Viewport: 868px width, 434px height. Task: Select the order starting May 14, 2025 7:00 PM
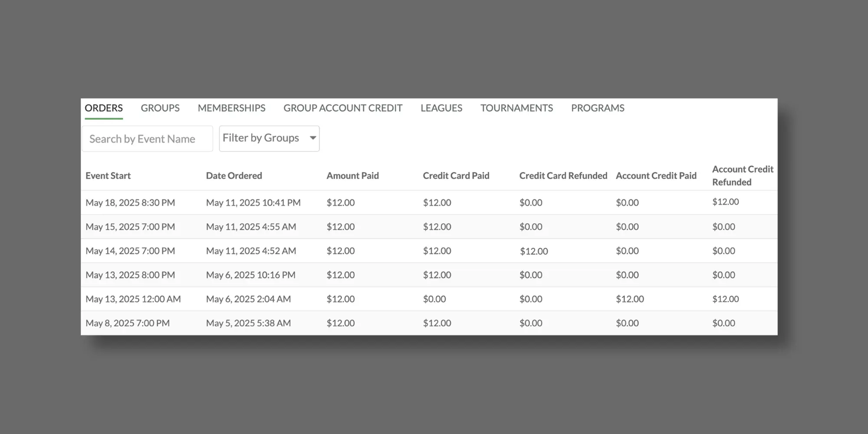(x=130, y=251)
